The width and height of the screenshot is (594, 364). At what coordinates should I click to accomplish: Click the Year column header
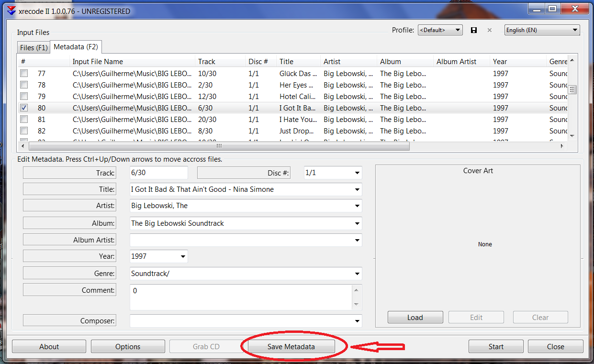(x=518, y=61)
